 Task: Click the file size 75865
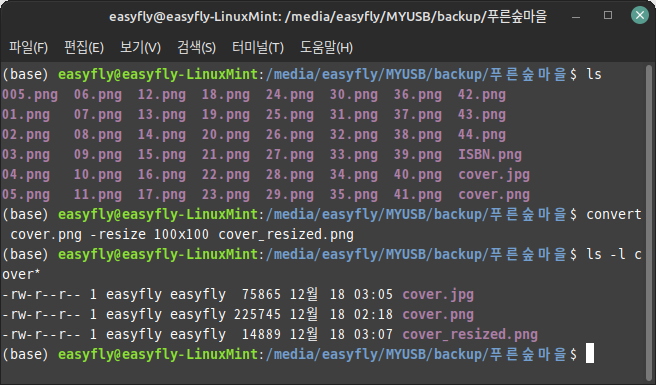coord(261,295)
